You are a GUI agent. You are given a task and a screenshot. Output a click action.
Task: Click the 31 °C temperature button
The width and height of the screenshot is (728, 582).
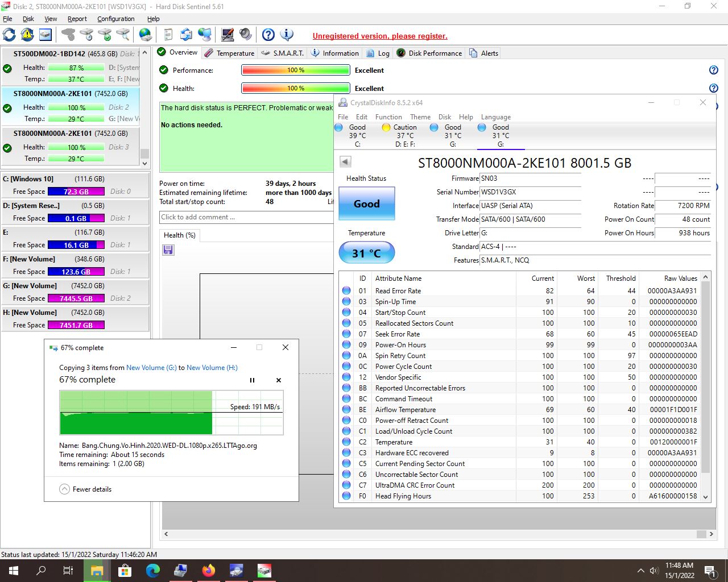click(x=367, y=253)
